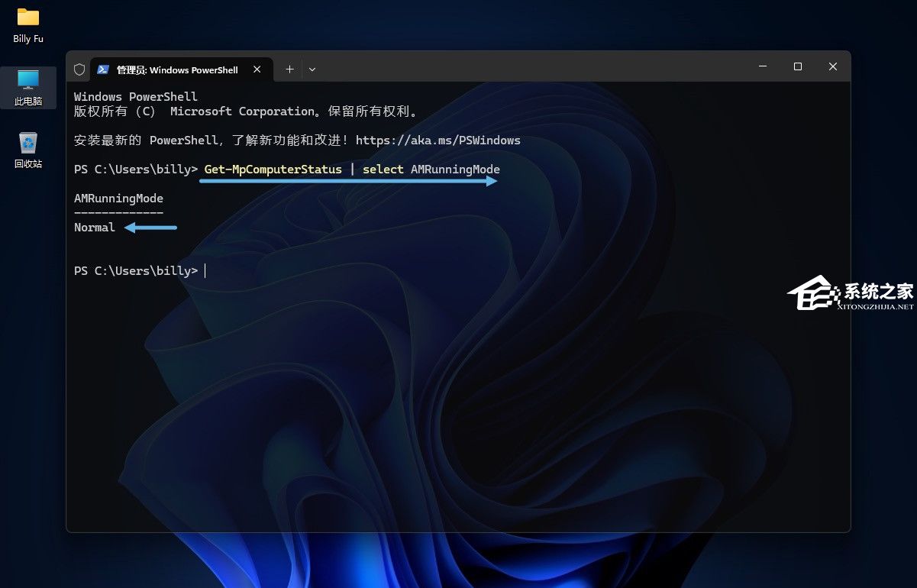Image resolution: width=917 pixels, height=588 pixels.
Task: Click the 'Windows PowerShell' banner line
Action: click(x=136, y=97)
